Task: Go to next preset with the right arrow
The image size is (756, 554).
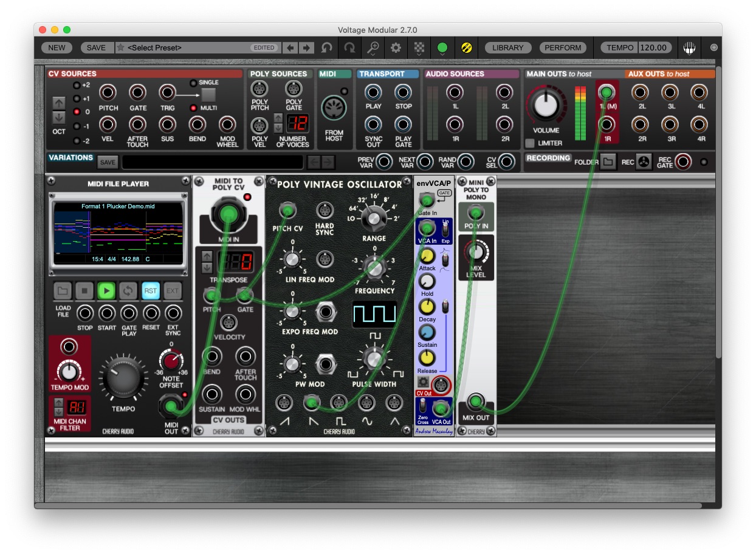Action: (306, 47)
